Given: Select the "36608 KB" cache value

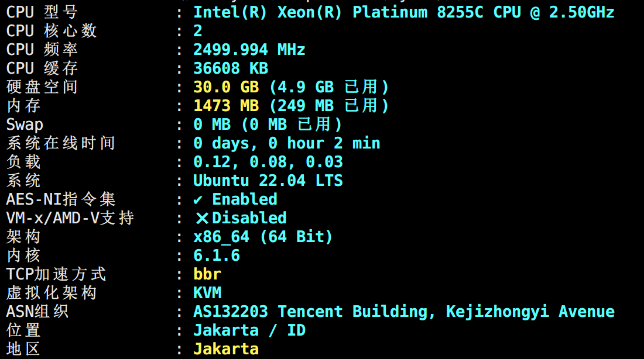Looking at the screenshot, I should click(x=231, y=68).
